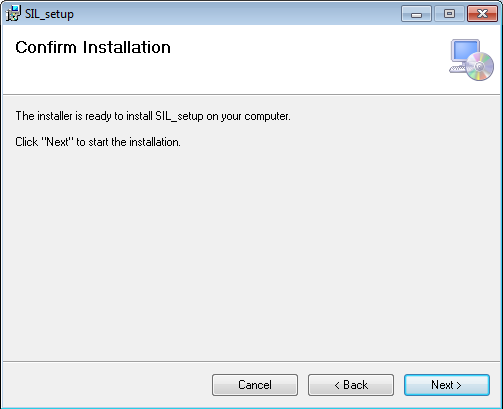Click the 'installer is ready' message line
The height and width of the screenshot is (409, 503).
(x=153, y=116)
